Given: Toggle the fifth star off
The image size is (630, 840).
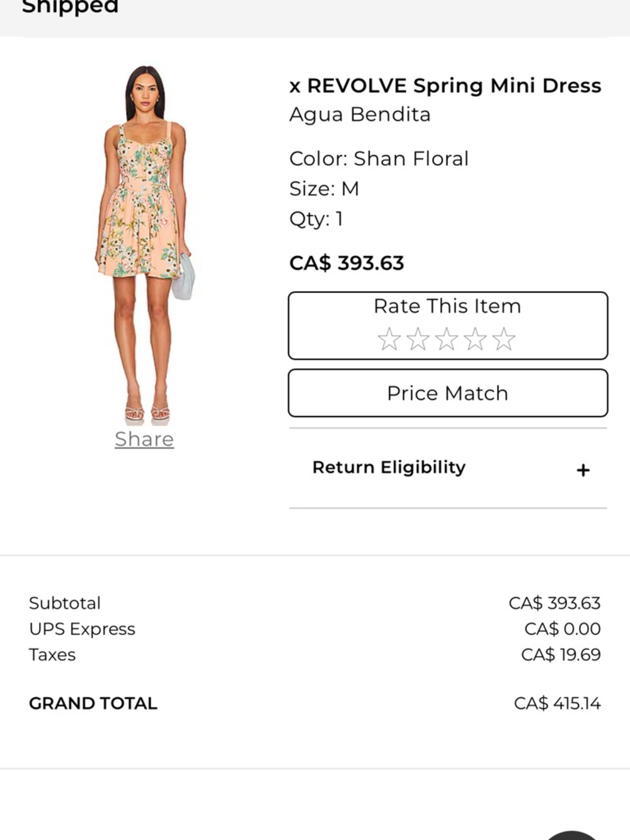Looking at the screenshot, I should 504,338.
